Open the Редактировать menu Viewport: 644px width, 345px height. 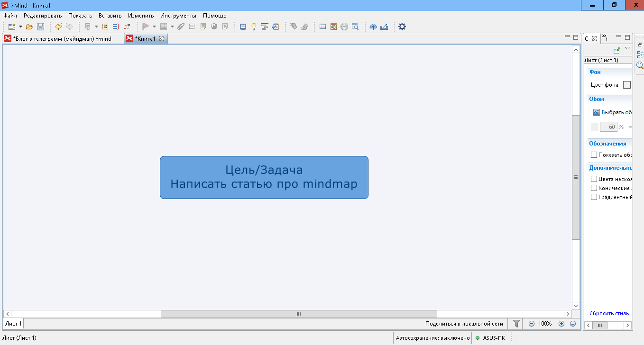[43, 16]
